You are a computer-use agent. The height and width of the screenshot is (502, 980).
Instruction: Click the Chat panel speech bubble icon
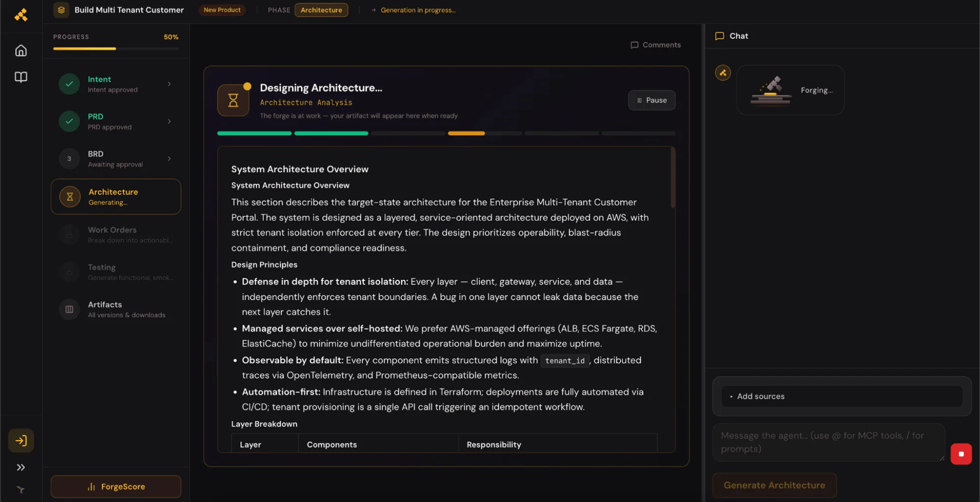coord(719,36)
